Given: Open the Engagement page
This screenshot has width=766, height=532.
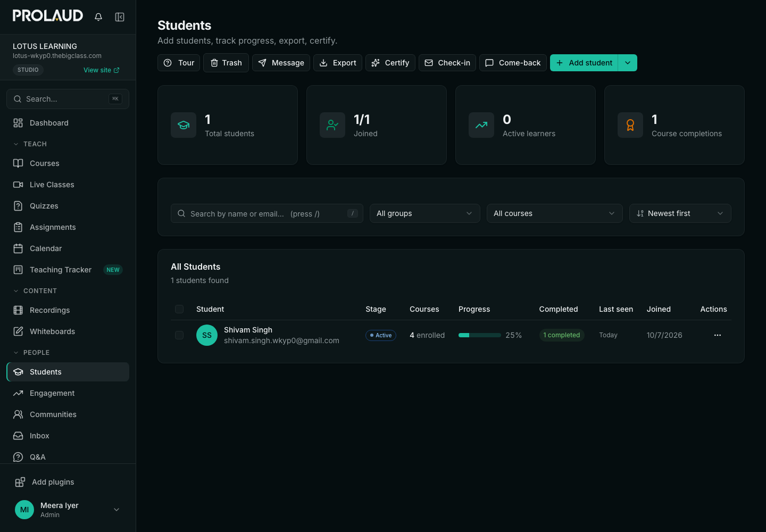Looking at the screenshot, I should tap(68, 393).
